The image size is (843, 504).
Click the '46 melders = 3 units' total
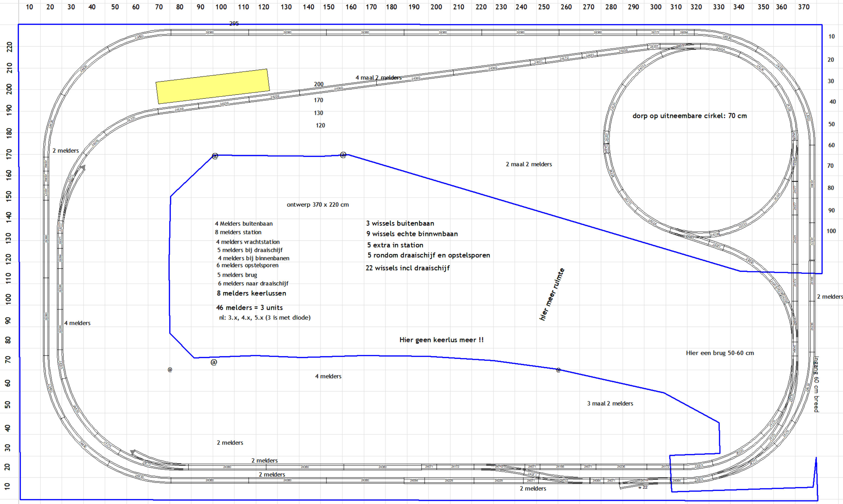[x=249, y=308]
